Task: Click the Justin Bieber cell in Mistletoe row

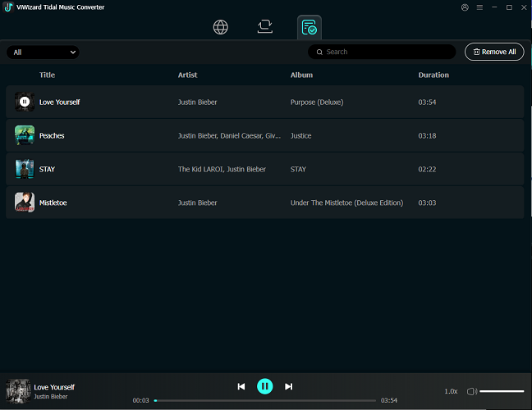Action: 198,203
